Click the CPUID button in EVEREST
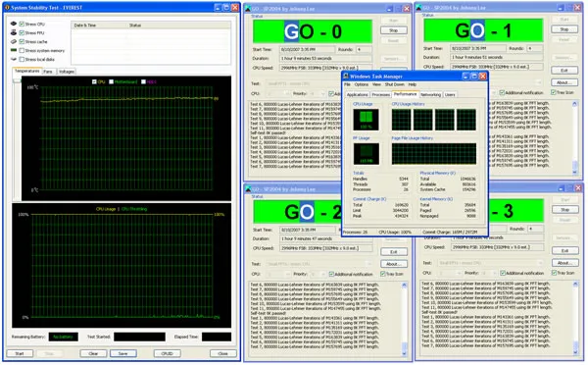The width and height of the screenshot is (588, 365). 168,354
